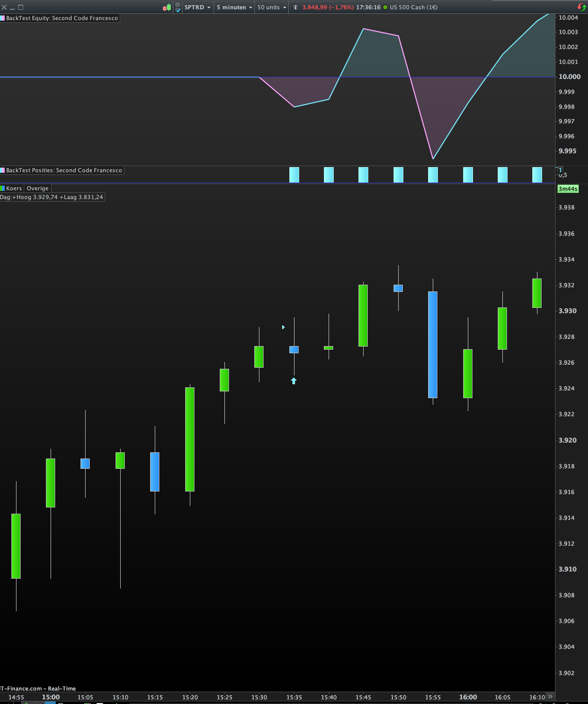
Task: Open the SPTRD instrument dropdown
Action: tap(198, 7)
